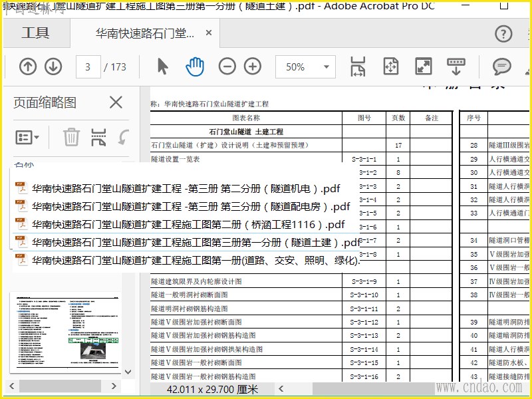
Task: Close the 页面缩略图 panel
Action: [116, 102]
